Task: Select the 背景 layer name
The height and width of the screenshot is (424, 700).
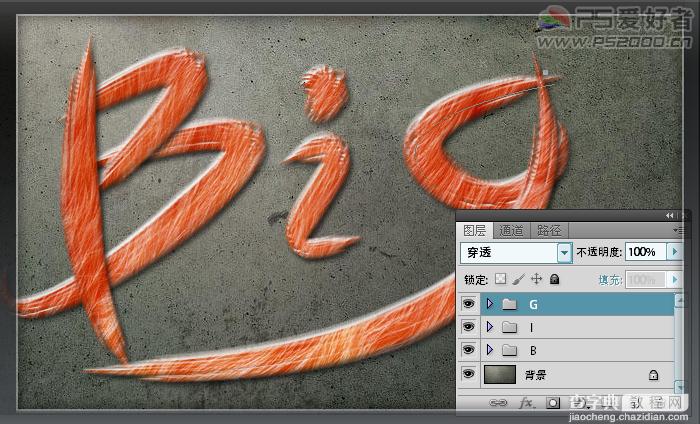Action: (535, 374)
